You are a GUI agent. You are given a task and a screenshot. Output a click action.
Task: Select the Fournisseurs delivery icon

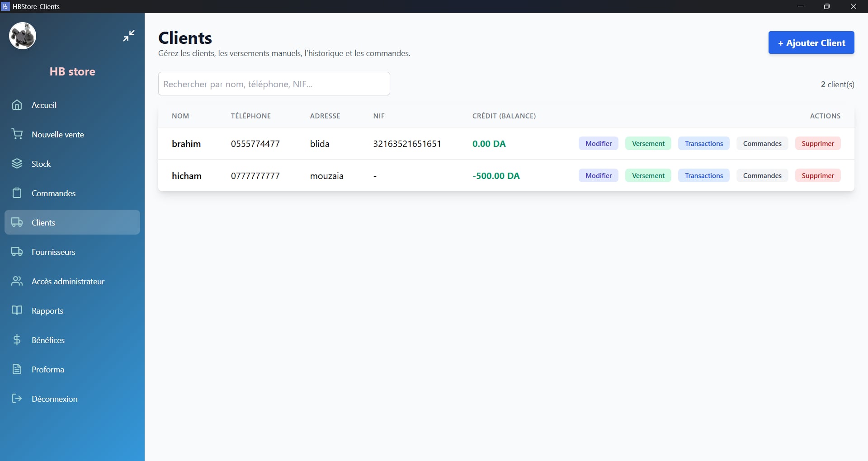pyautogui.click(x=17, y=252)
